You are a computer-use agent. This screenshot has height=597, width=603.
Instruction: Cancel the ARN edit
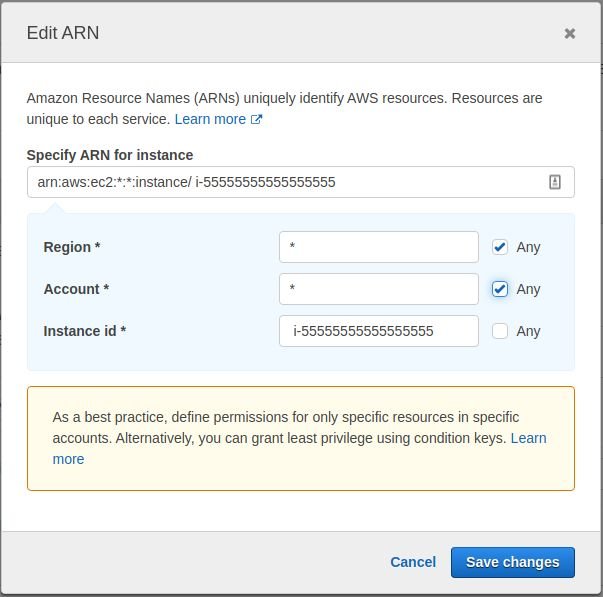click(413, 562)
